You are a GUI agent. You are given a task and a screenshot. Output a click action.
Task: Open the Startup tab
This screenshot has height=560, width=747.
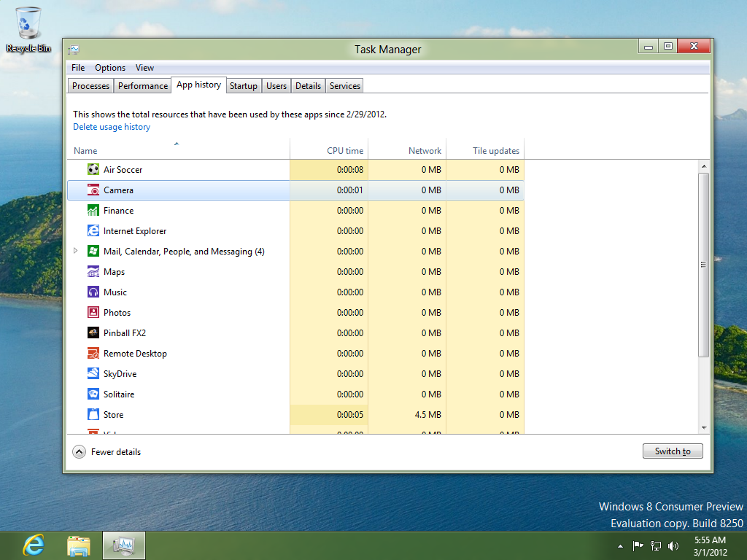coord(243,85)
